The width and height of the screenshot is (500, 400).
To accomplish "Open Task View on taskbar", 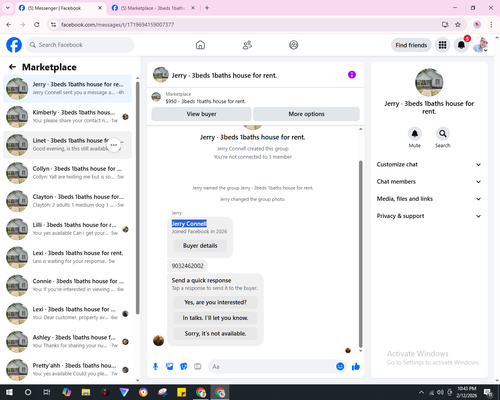I will pyautogui.click(x=47, y=392).
